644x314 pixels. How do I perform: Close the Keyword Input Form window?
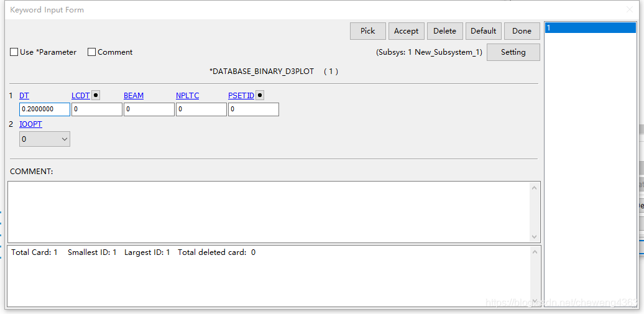630,9
